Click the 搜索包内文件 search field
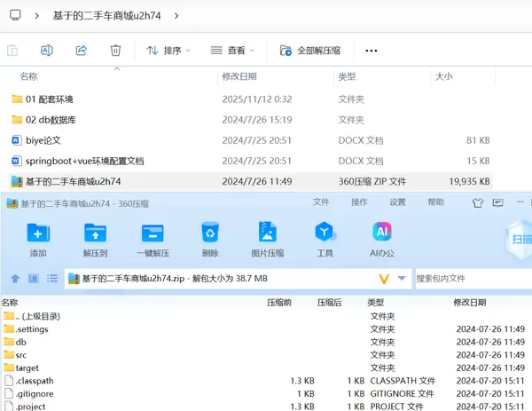 (x=470, y=279)
